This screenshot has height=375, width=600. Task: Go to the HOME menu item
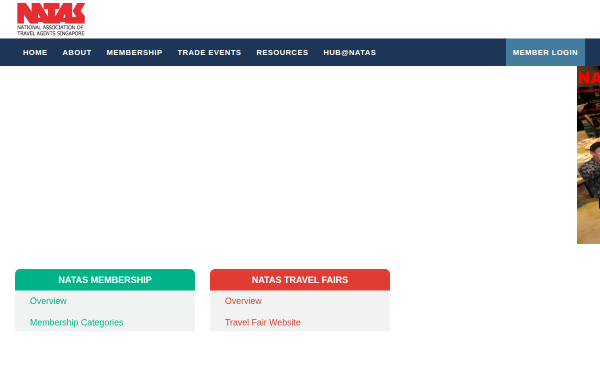coord(35,52)
